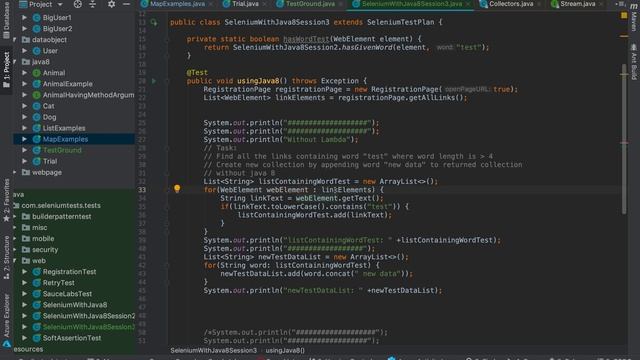
Task: Toggle the Structure tool window
Action: pos(6,257)
